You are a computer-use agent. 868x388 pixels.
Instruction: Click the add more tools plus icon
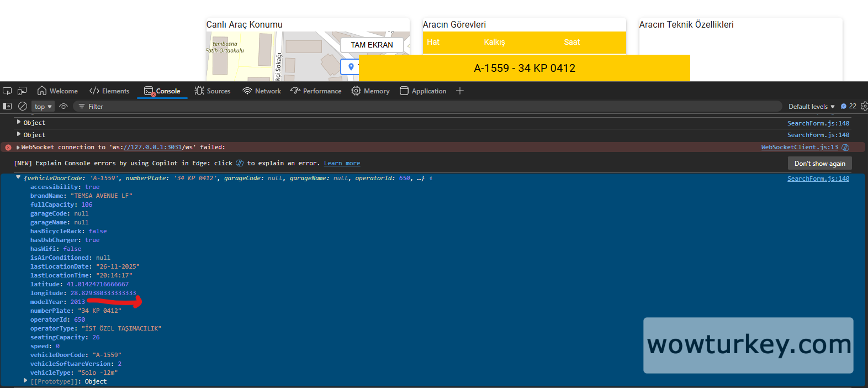click(x=460, y=91)
